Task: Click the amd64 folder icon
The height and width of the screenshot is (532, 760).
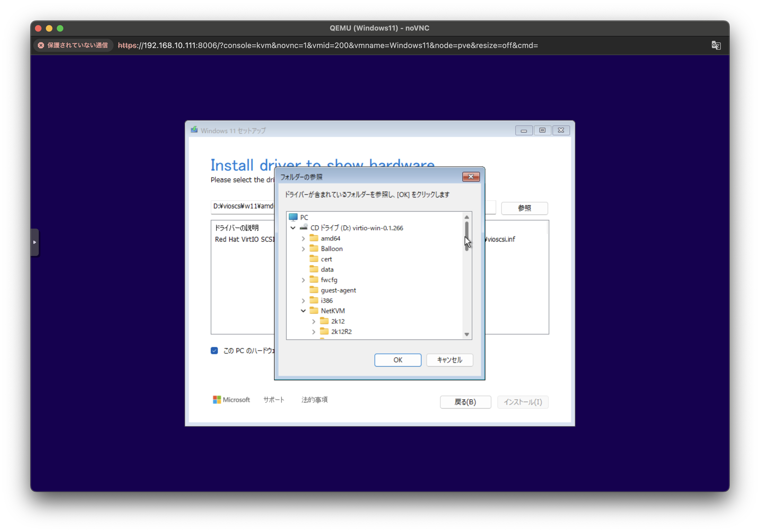Action: (x=314, y=238)
